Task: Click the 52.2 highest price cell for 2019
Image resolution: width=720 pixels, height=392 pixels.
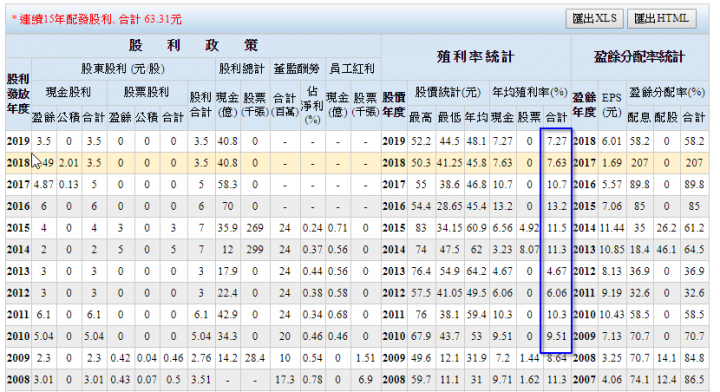Action: click(x=421, y=141)
